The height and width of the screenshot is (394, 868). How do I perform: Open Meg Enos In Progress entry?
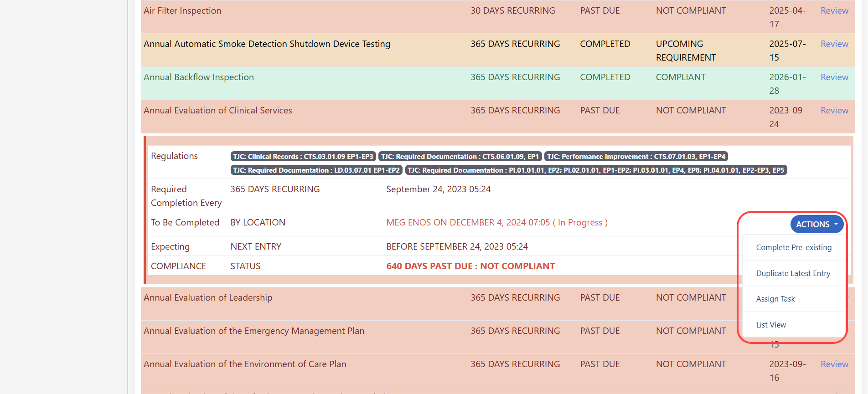496,222
